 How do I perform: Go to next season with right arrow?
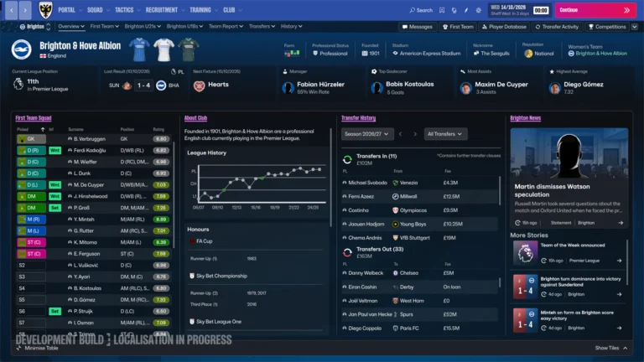[415, 134]
